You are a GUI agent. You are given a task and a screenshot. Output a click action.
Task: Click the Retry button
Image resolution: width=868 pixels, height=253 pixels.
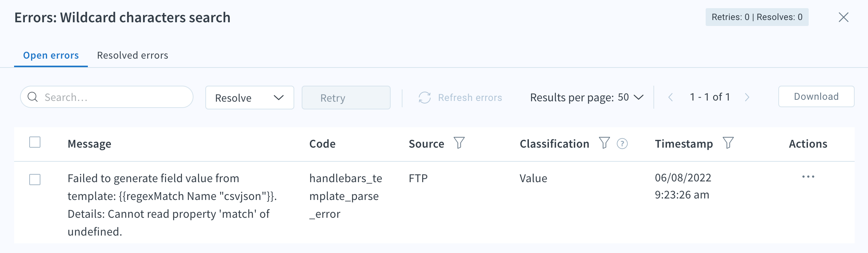point(346,98)
